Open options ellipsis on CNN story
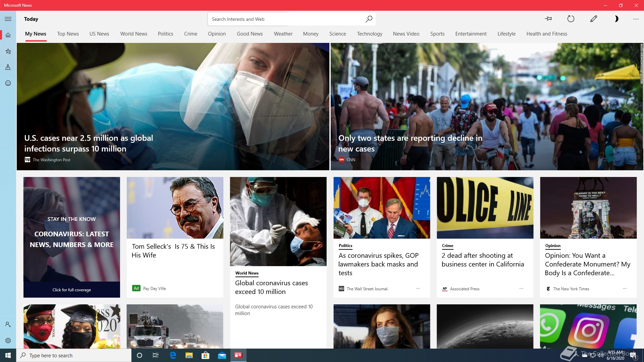 [x=631, y=161]
